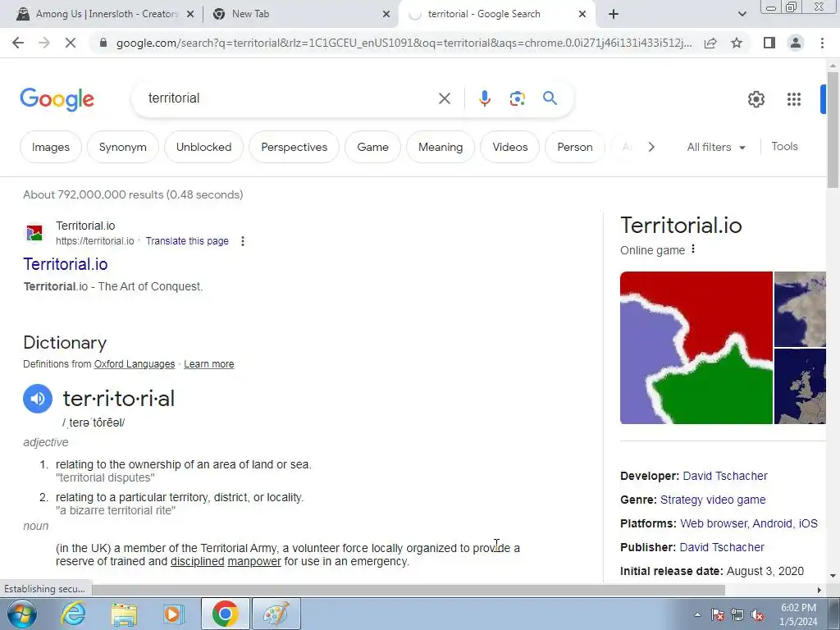Share this page from address bar
The width and height of the screenshot is (840, 630).
pyautogui.click(x=710, y=43)
